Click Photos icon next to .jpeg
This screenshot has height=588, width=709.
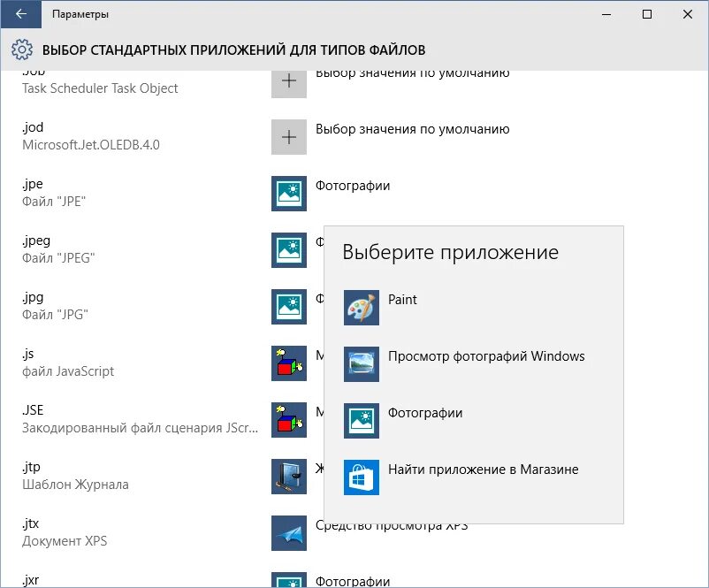coord(289,250)
